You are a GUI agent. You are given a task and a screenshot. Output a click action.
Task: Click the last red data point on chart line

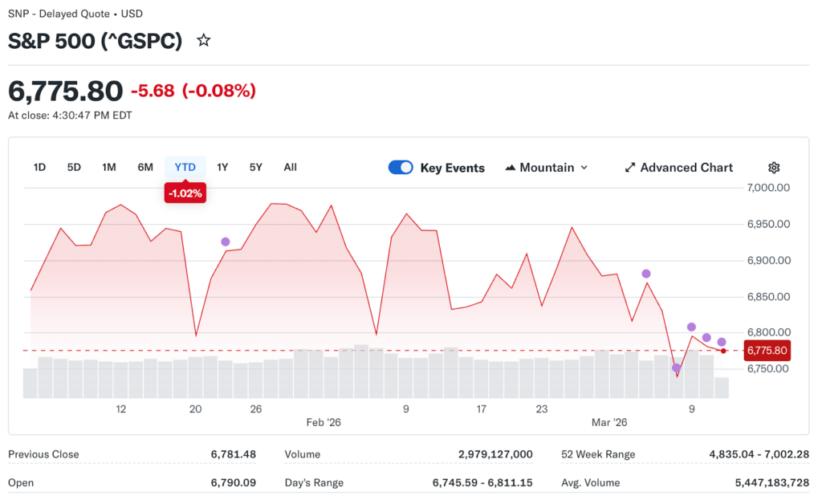723,351
